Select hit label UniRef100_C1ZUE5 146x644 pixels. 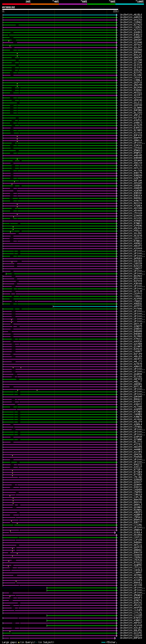[x=131, y=610]
